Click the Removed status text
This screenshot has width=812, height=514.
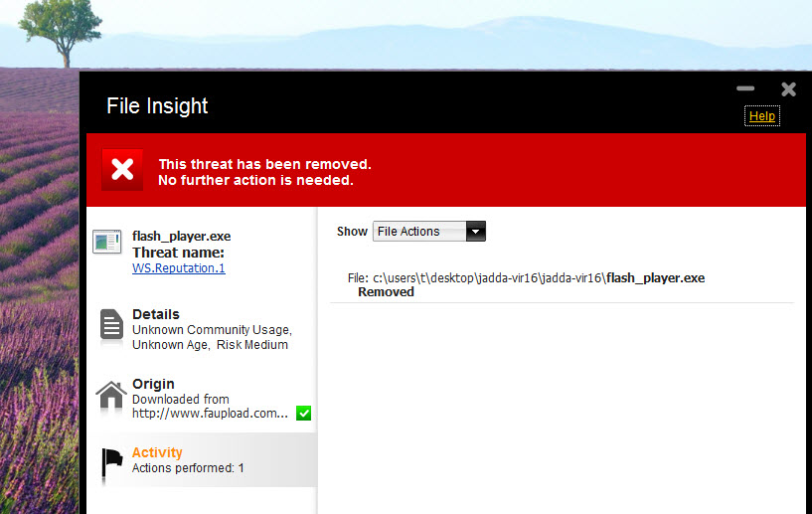tap(386, 291)
